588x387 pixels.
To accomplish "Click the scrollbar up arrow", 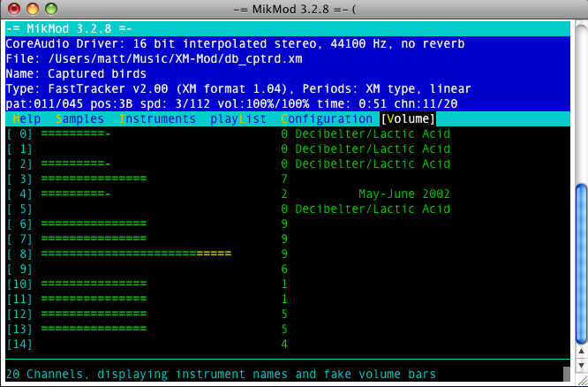I will pyautogui.click(x=581, y=352).
